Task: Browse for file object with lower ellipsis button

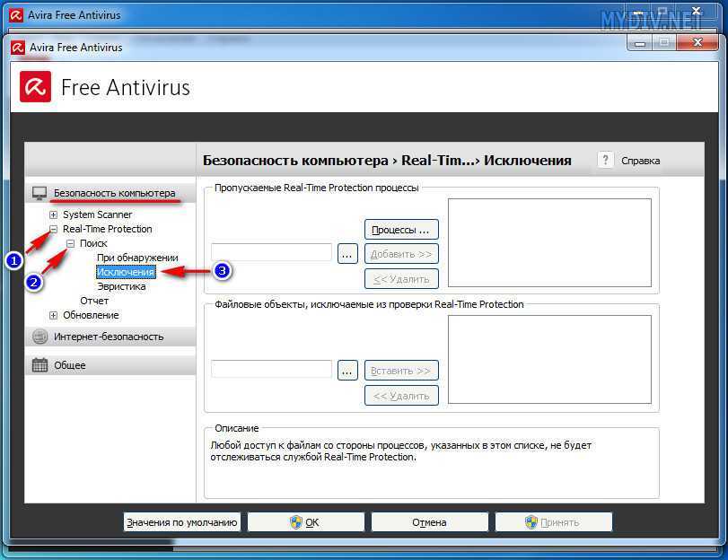Action: [x=347, y=370]
